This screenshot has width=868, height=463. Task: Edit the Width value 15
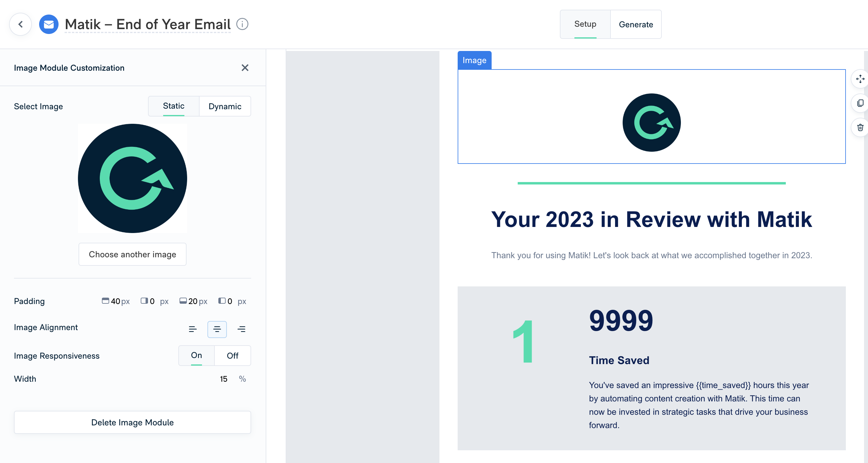(224, 379)
